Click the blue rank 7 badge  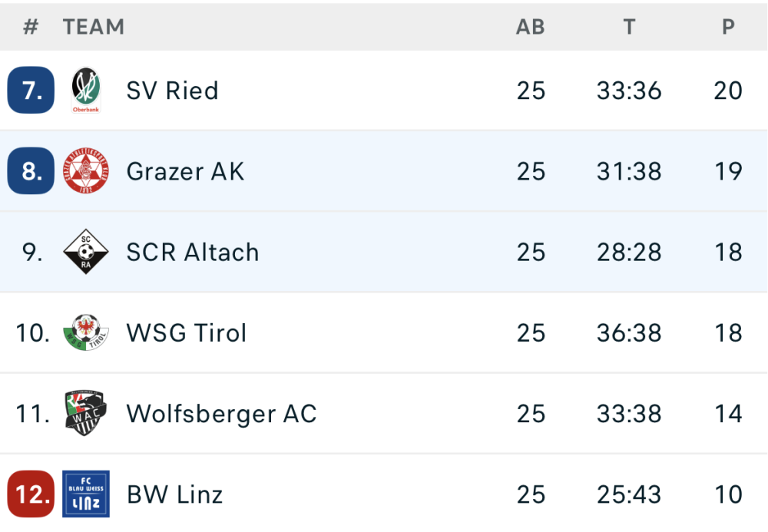click(31, 91)
